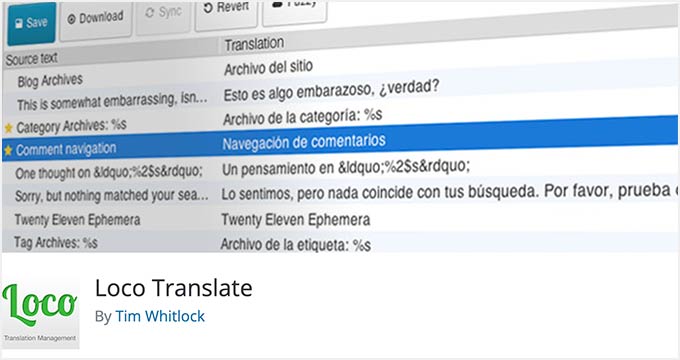Click the floppy disk icon in Save

click(19, 24)
